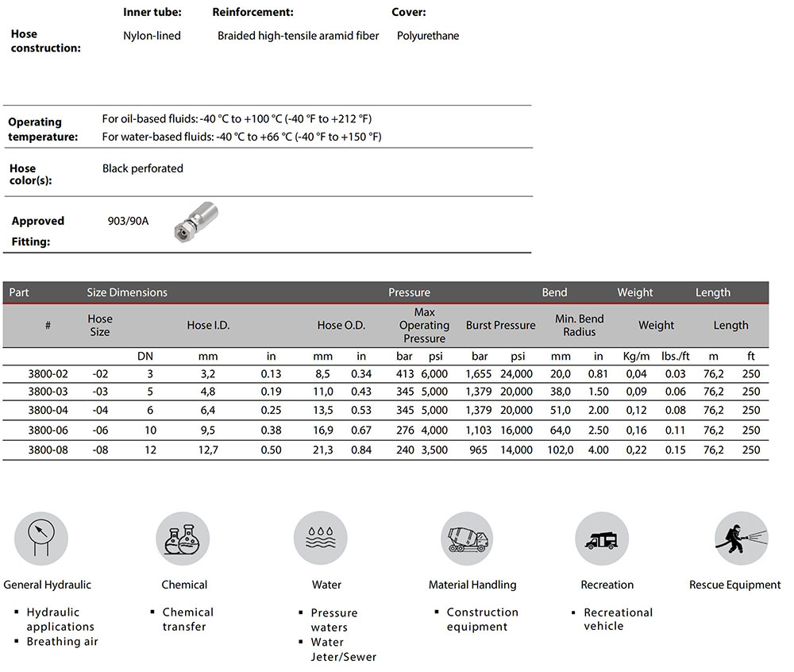Click the Black perforated hose color text
Screen dimensions: 794x672
tap(143, 168)
